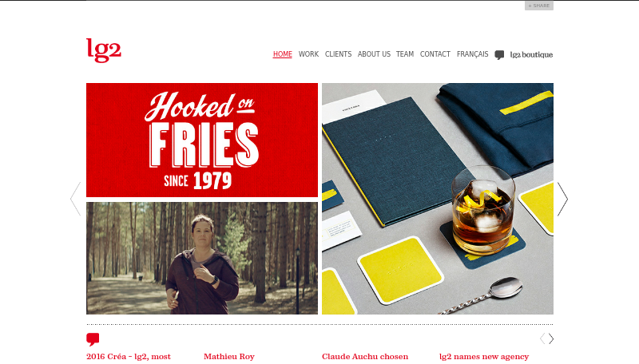Open the Contact page
The width and height of the screenshot is (639, 364).
(x=435, y=54)
